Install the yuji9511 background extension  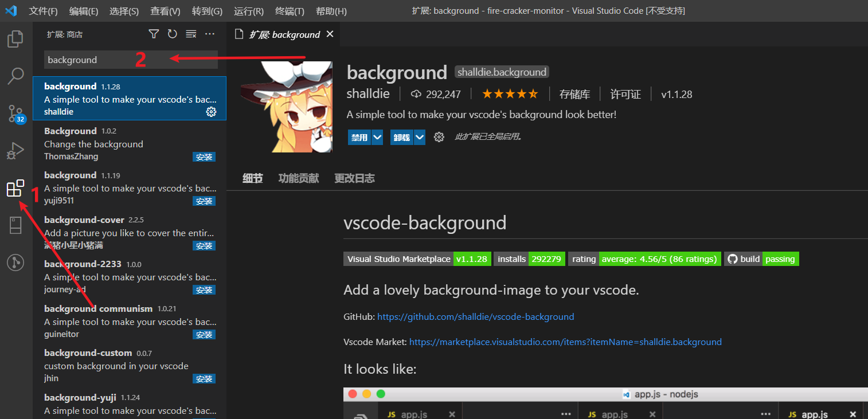pyautogui.click(x=204, y=201)
